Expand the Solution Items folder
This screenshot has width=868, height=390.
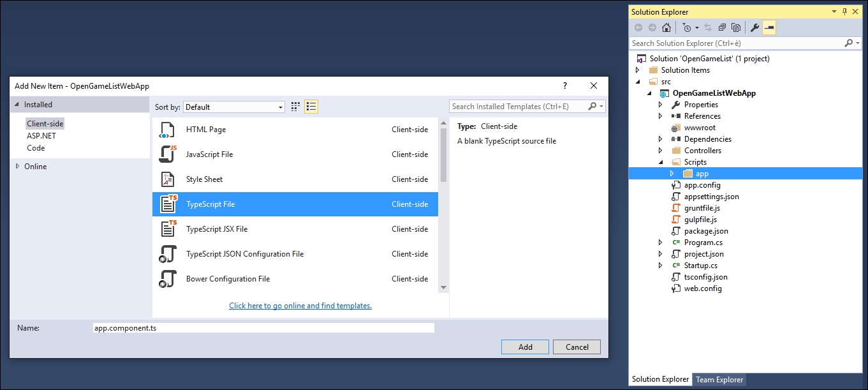(638, 70)
